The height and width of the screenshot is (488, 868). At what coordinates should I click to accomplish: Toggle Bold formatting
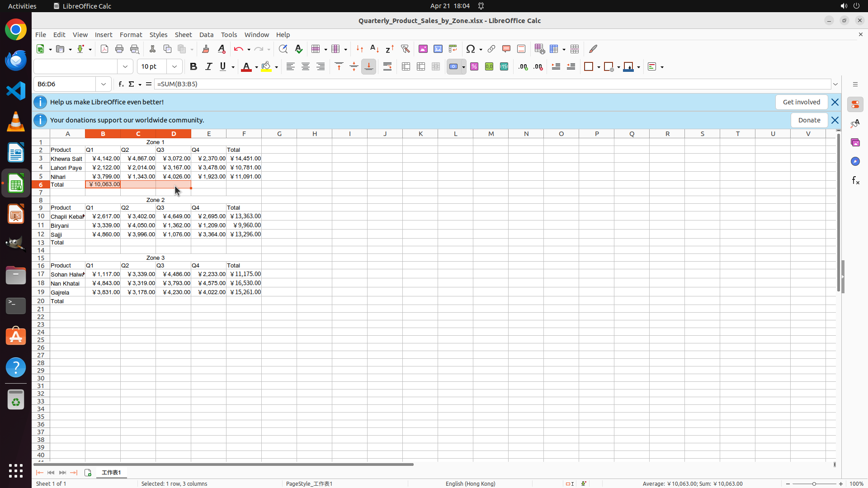193,67
